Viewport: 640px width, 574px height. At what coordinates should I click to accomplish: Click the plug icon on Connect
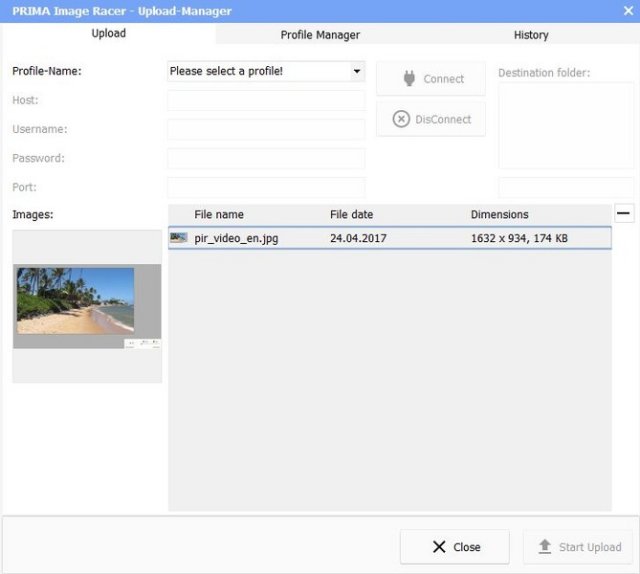[x=409, y=79]
